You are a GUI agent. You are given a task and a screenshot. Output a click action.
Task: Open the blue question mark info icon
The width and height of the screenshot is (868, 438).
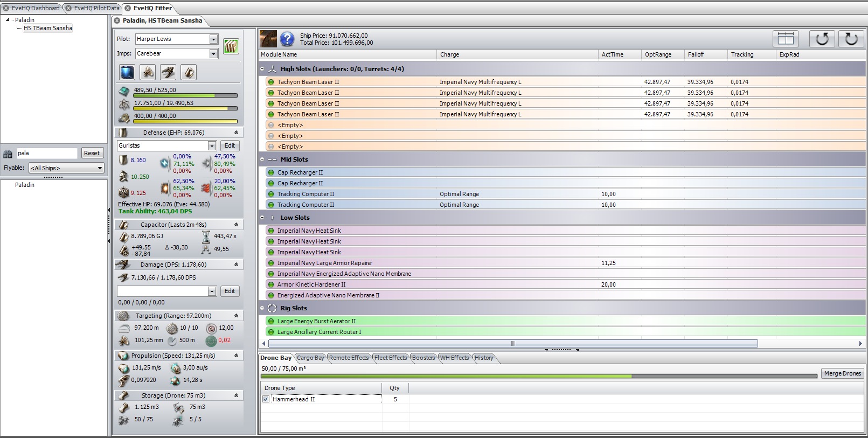click(x=287, y=39)
